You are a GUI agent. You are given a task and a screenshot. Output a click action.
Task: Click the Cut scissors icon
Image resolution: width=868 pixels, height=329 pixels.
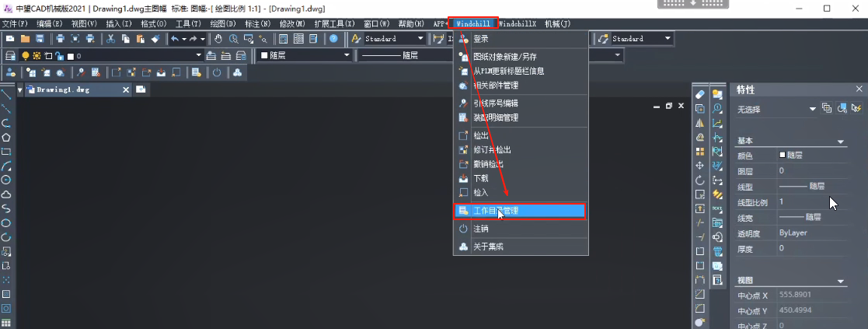coord(111,39)
